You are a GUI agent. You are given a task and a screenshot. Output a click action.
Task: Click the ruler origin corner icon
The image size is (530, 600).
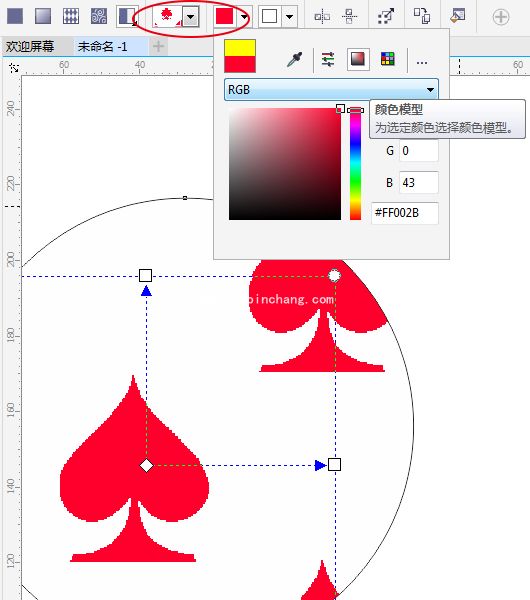pos(14,68)
